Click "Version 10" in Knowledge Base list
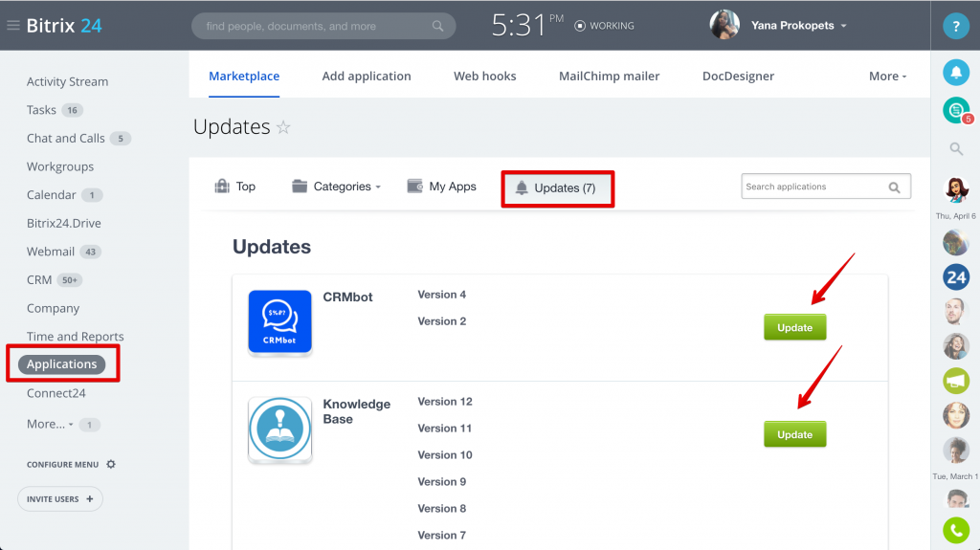This screenshot has width=980, height=550. pyautogui.click(x=445, y=455)
